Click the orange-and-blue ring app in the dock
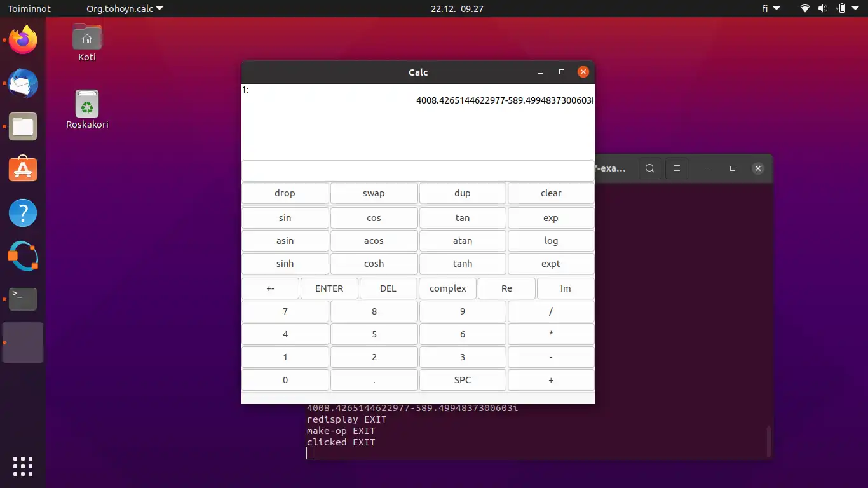Viewport: 868px width, 488px height. tap(23, 256)
